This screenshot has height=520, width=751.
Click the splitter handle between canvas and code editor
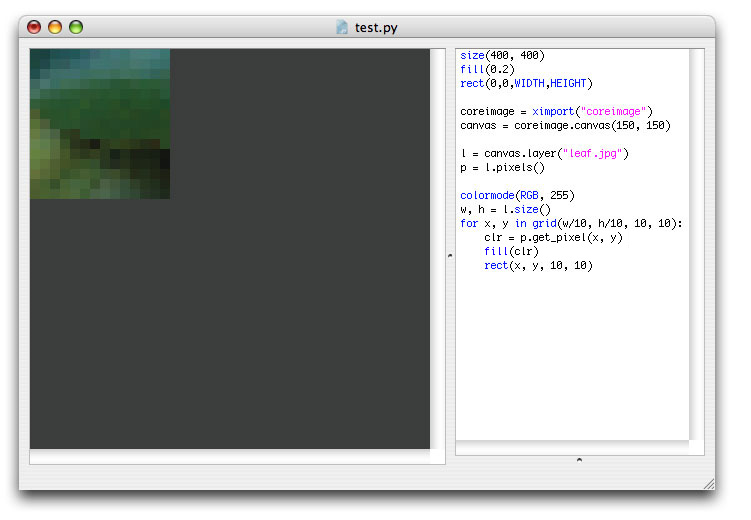pyautogui.click(x=450, y=256)
